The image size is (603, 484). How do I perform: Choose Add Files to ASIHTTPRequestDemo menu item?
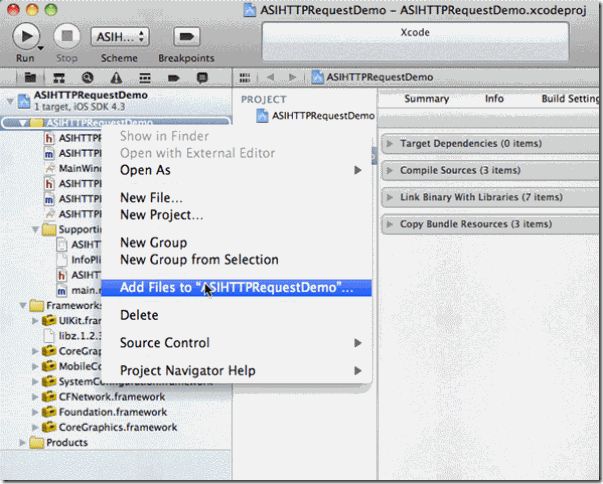236,288
